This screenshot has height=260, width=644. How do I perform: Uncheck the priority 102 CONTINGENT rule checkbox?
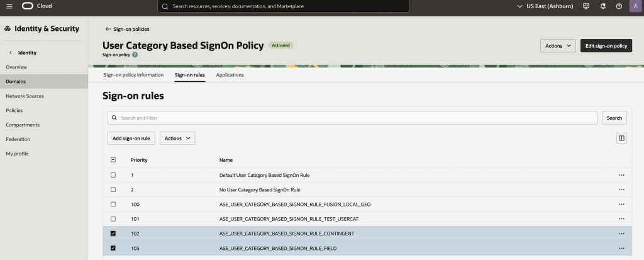point(113,234)
